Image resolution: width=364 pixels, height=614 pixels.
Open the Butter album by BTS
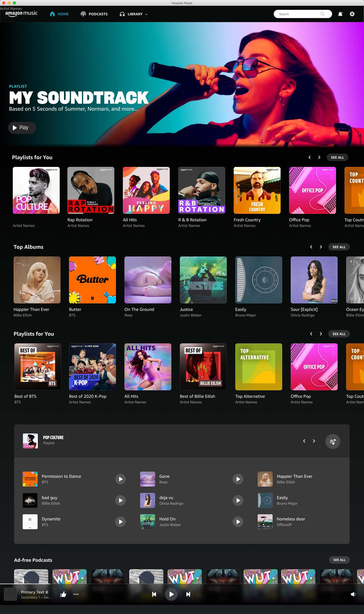(x=92, y=280)
